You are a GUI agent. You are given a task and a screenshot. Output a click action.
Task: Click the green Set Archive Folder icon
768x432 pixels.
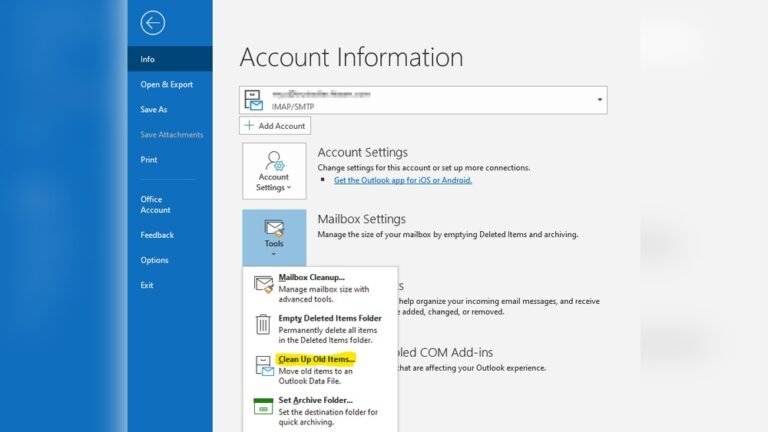point(263,406)
